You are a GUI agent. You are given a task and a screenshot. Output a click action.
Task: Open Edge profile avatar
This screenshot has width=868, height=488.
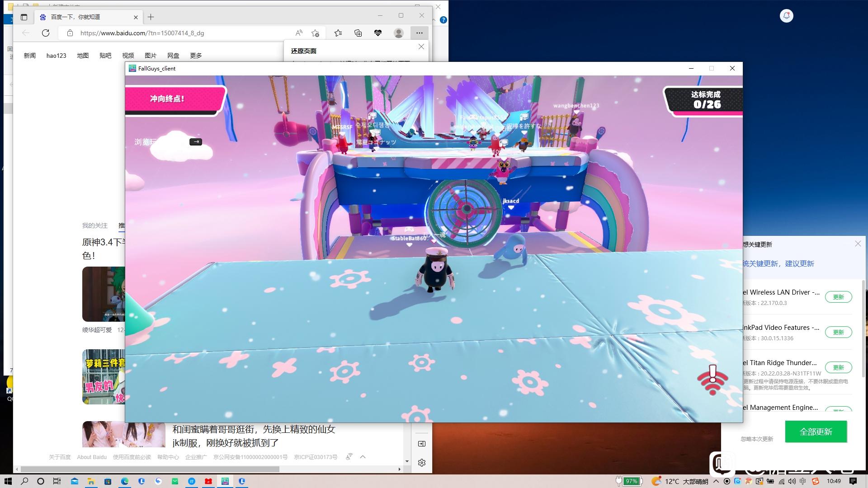tap(399, 33)
